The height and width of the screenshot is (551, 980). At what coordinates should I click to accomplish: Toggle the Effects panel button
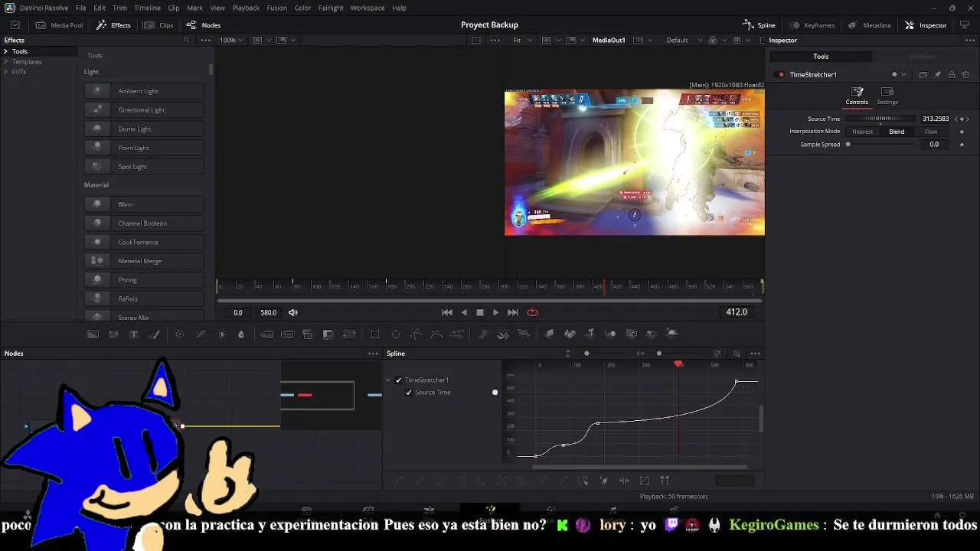click(x=113, y=25)
